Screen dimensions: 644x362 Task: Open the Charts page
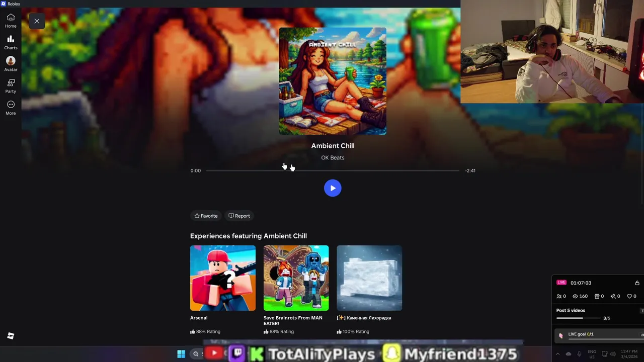click(x=11, y=43)
